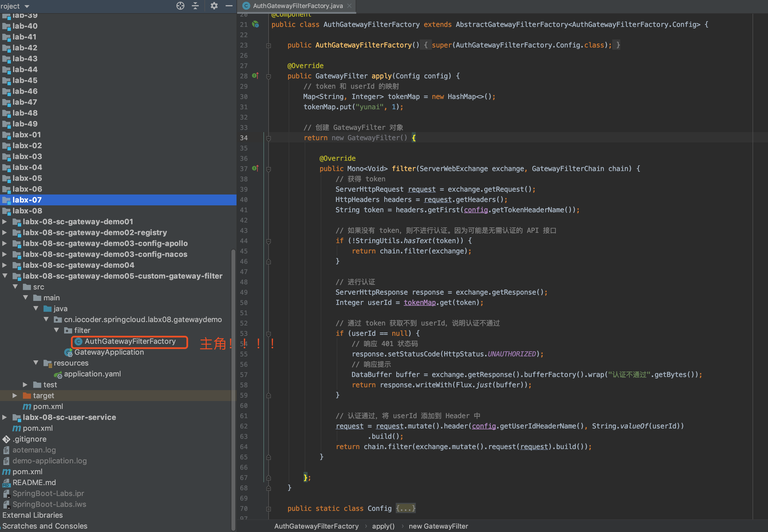Open application.yaml in the project tree

92,374
